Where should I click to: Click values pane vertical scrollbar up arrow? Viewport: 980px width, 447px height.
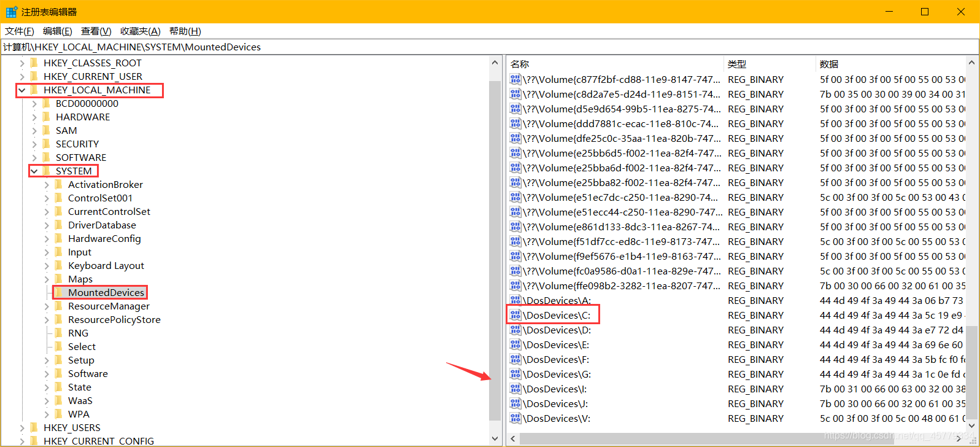(x=971, y=63)
